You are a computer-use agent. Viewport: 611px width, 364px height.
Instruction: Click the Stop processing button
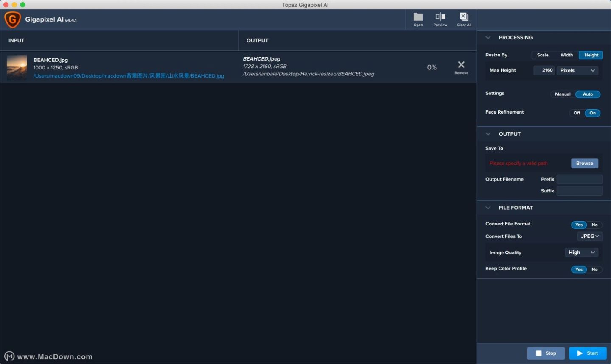click(x=546, y=353)
